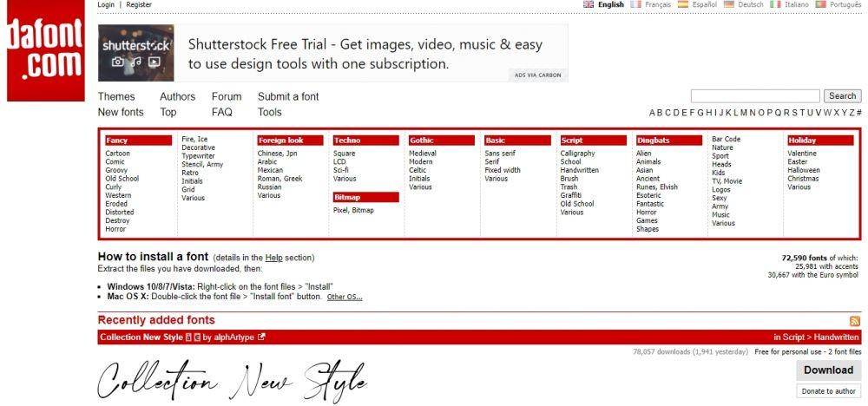The image size is (868, 406).
Task: Open the Cartoon font theme
Action: point(117,154)
